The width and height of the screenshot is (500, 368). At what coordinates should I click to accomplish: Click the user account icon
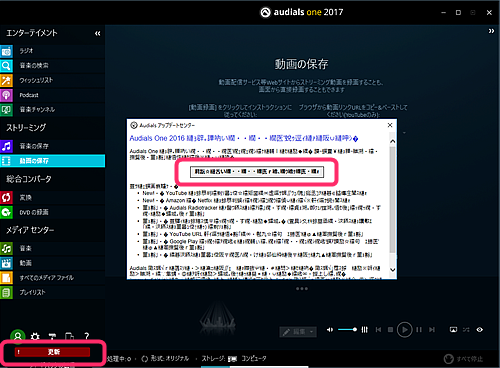coord(18,336)
